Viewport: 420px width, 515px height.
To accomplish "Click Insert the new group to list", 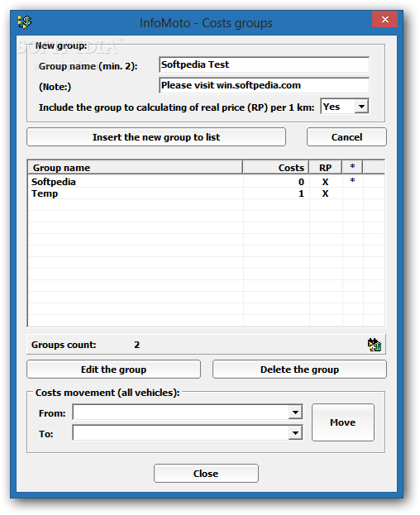I will [x=156, y=137].
